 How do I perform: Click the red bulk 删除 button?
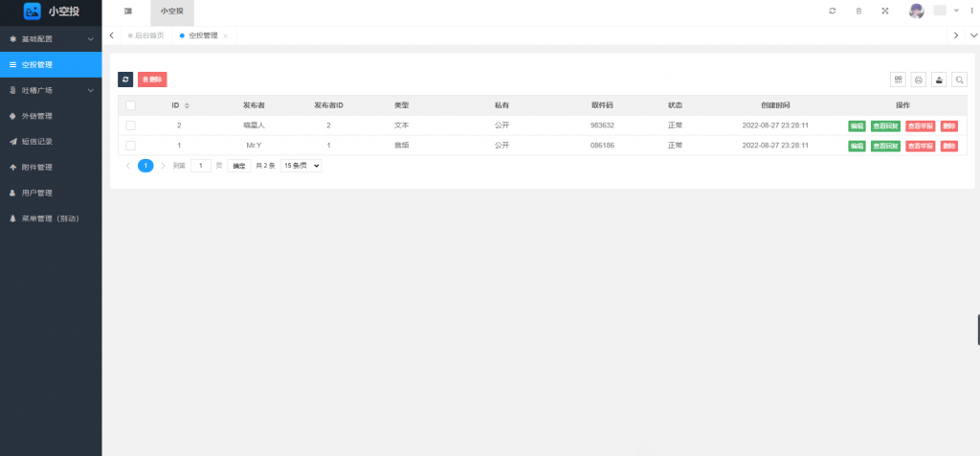[152, 80]
